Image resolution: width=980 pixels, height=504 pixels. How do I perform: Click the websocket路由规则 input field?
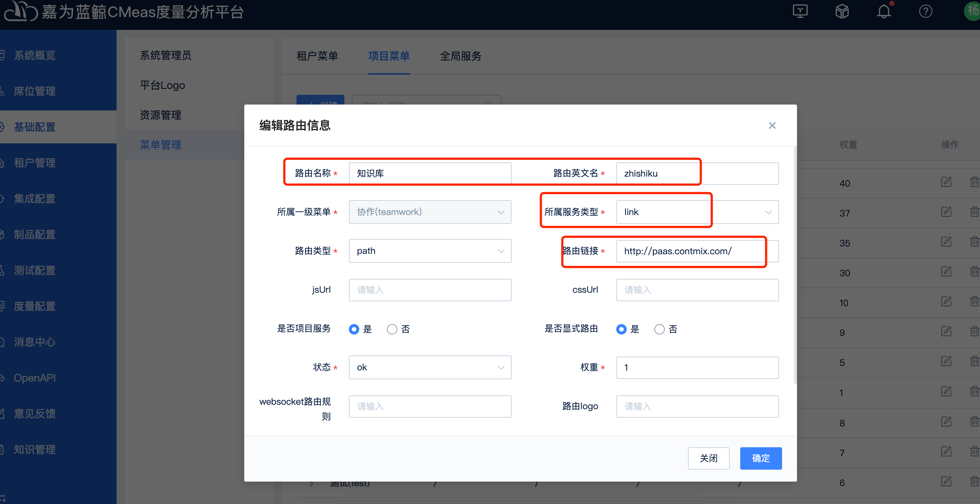(x=430, y=407)
